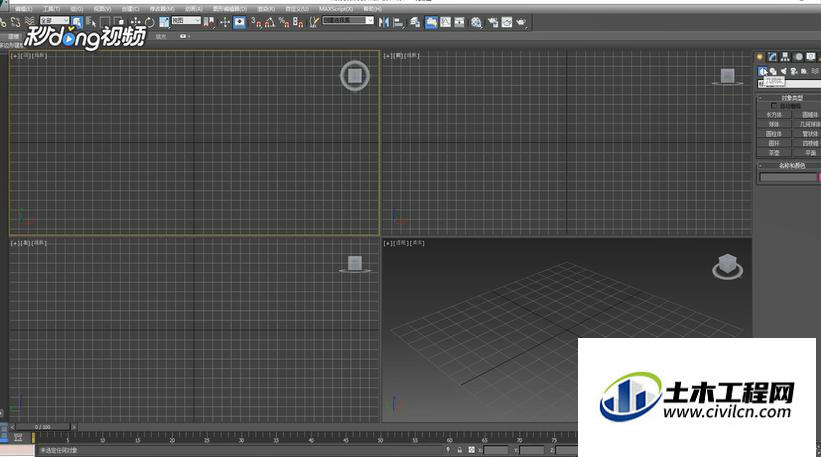Click the Select Object tool icon
The width and height of the screenshot is (821, 457).
(77, 22)
